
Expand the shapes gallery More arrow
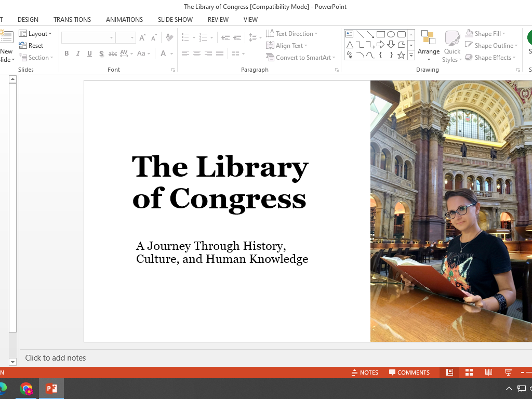[x=411, y=55]
